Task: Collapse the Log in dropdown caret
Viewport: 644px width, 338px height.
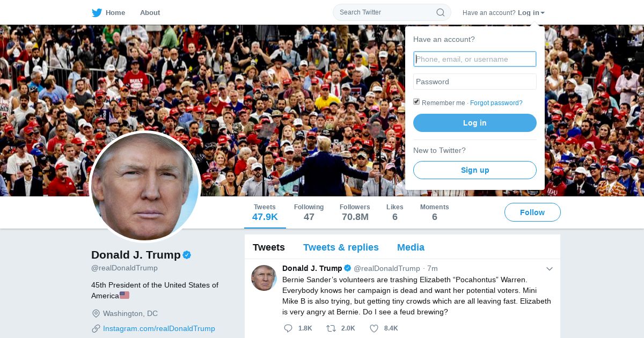Action: [x=543, y=13]
